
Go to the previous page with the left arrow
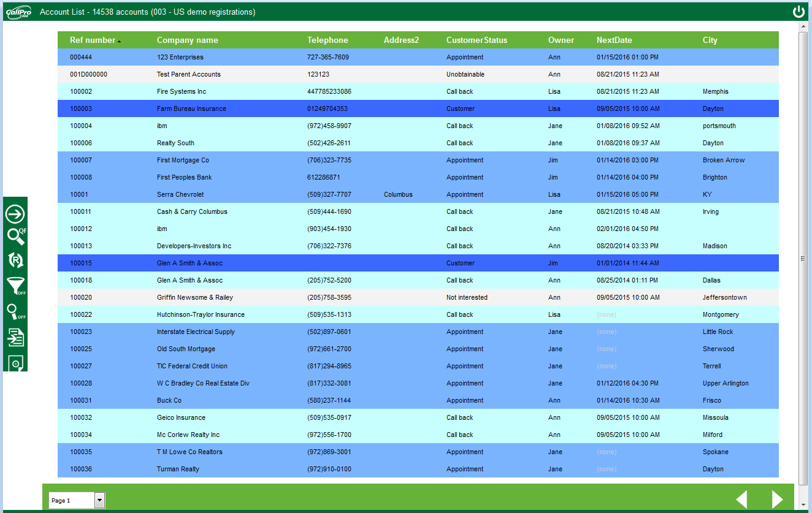click(741, 500)
